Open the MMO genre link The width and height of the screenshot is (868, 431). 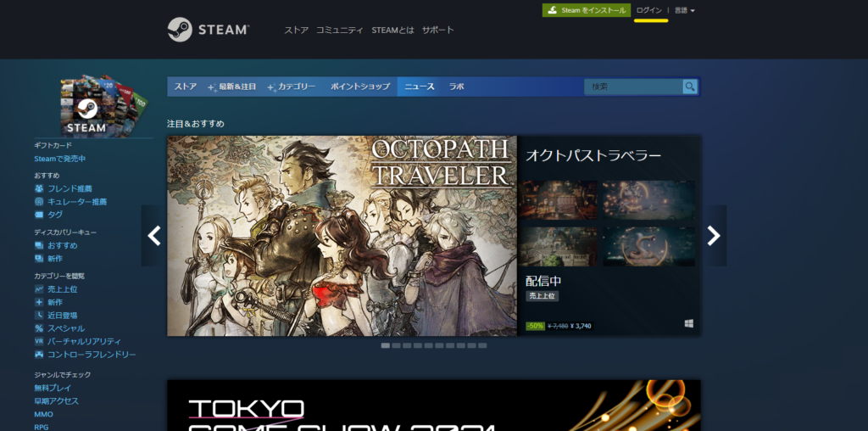coord(44,414)
